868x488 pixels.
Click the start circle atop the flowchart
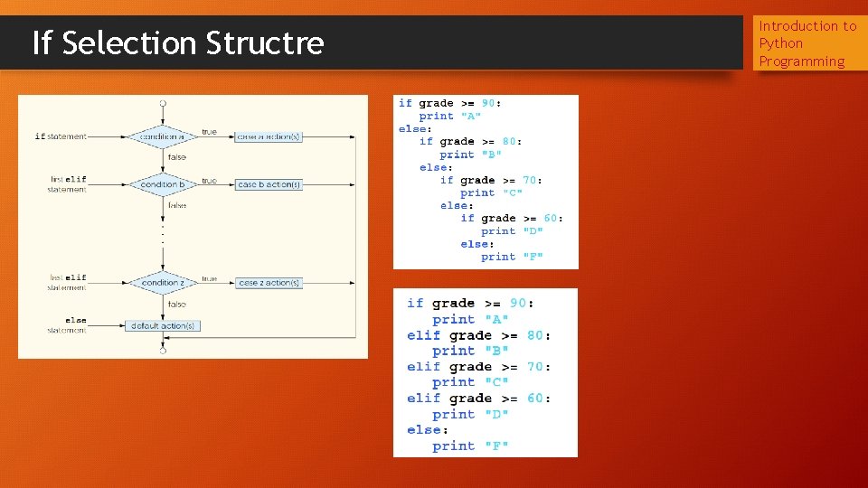(x=163, y=103)
